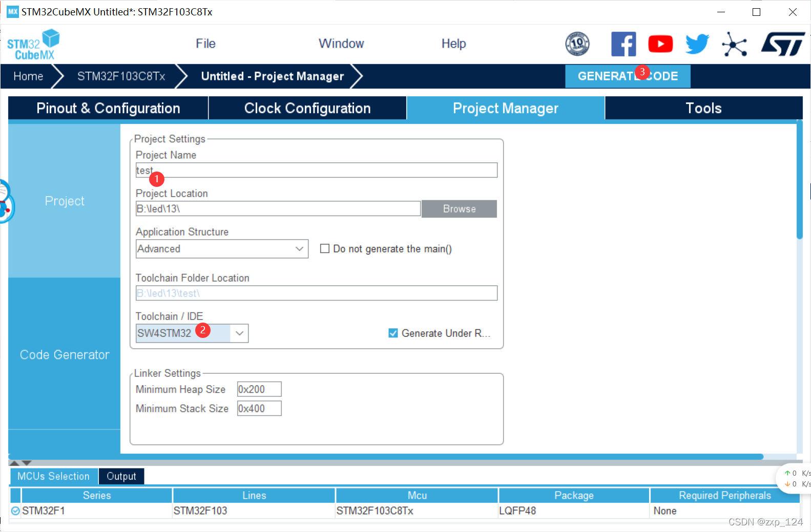811x532 pixels.
Task: Open the YouTube channel icon
Action: (x=660, y=44)
